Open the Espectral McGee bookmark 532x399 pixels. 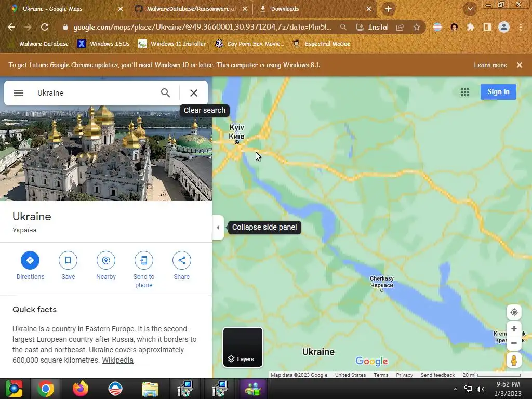click(322, 44)
